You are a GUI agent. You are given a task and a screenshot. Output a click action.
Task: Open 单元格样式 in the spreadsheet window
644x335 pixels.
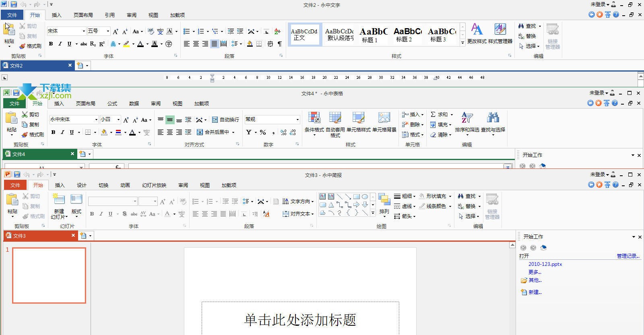click(x=359, y=122)
